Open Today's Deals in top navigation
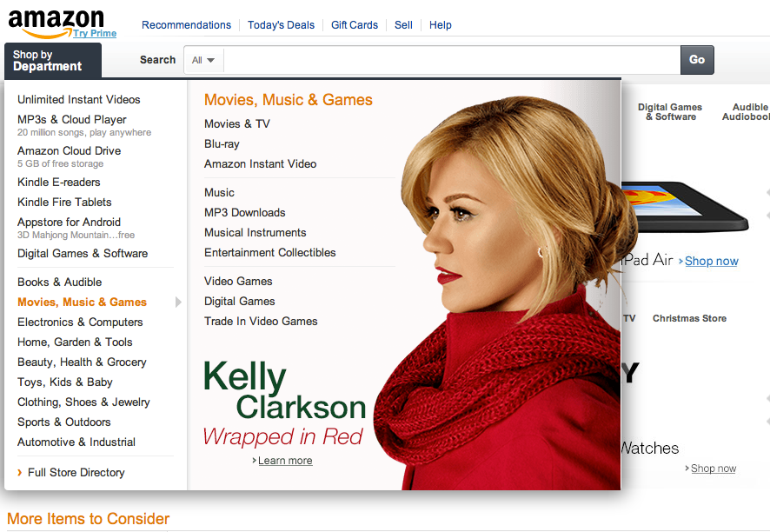Viewport: 770px width, 532px height. (x=281, y=25)
